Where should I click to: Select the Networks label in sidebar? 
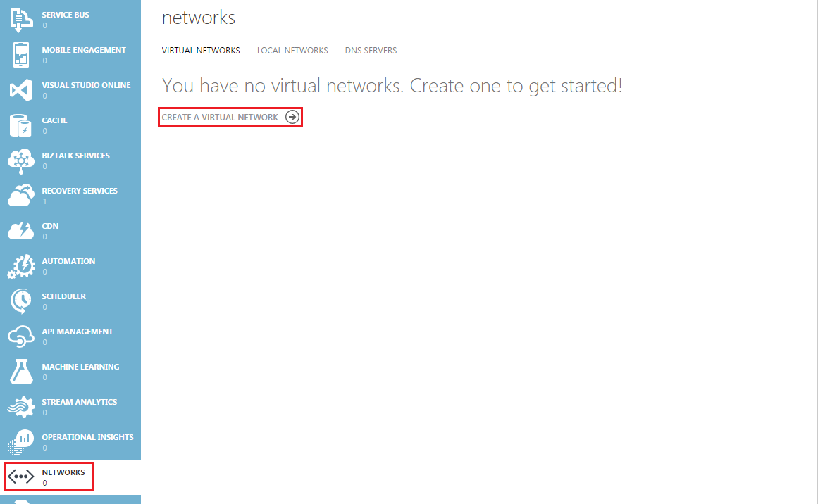coord(63,472)
